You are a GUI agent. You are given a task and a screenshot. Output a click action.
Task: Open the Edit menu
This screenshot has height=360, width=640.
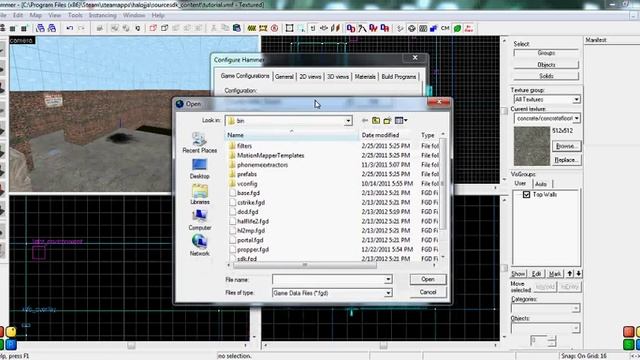18,15
